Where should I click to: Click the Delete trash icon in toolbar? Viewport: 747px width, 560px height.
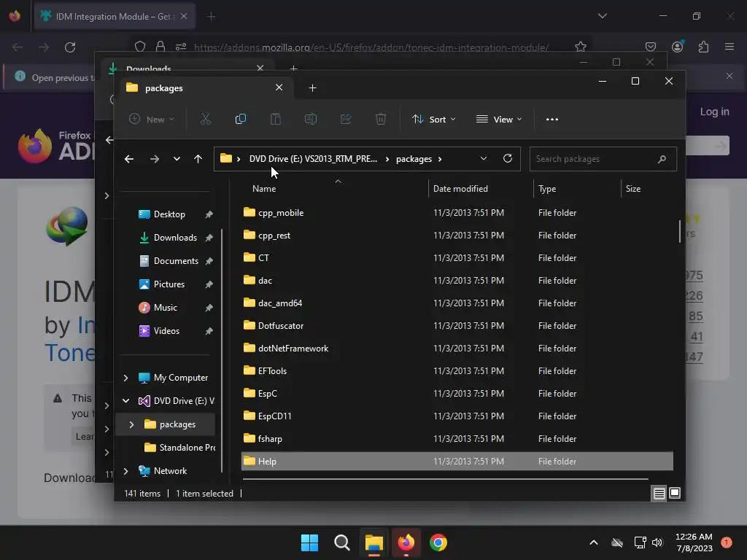point(380,119)
